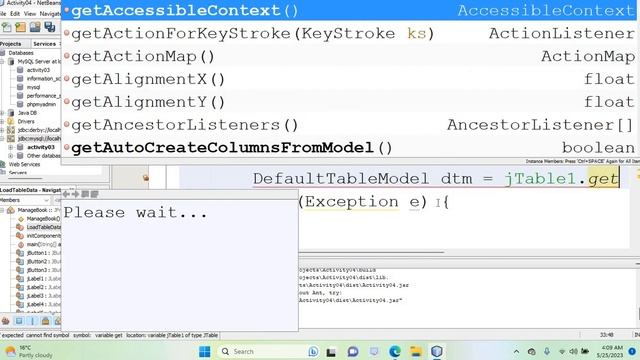640x360 pixels.
Task: Click the back arrow in documentation popup
Action: (x=67, y=194)
